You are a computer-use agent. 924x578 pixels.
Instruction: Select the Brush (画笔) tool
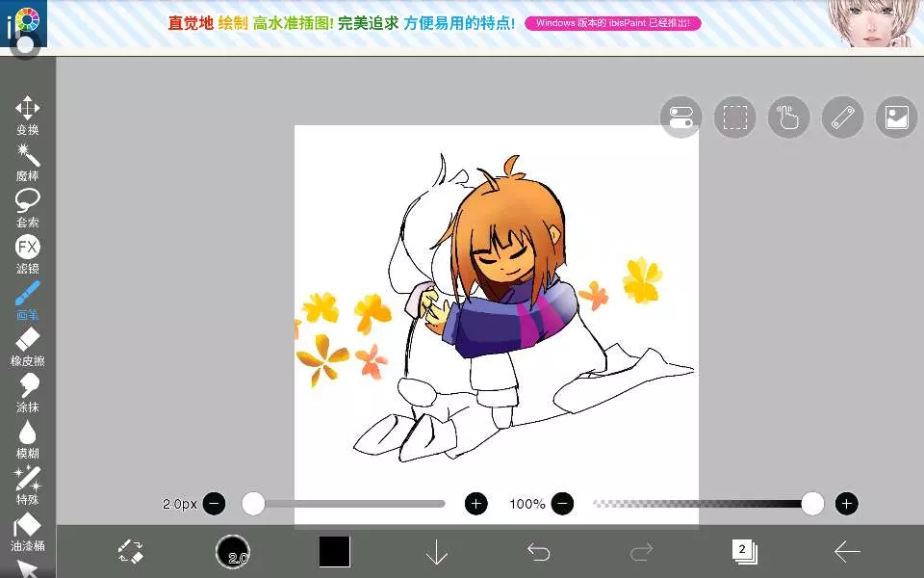tap(27, 301)
